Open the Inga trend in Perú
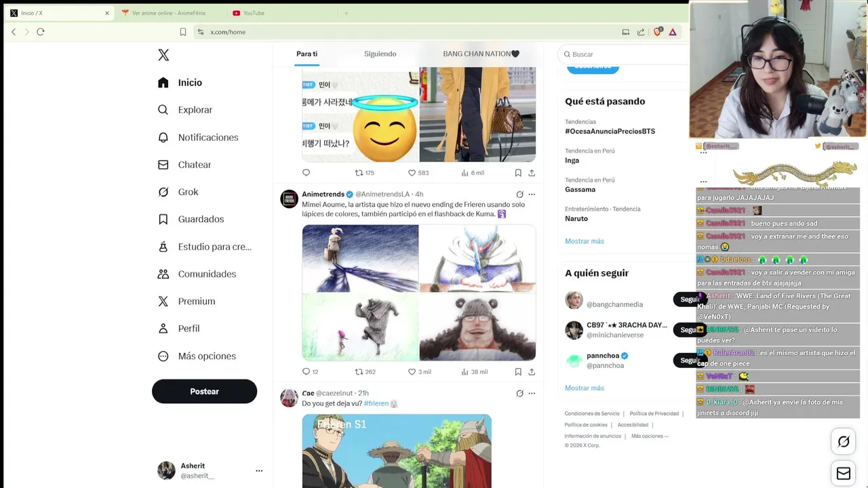The image size is (868, 488). [x=572, y=161]
